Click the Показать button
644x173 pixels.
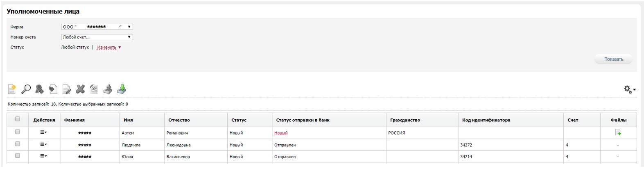pyautogui.click(x=613, y=59)
